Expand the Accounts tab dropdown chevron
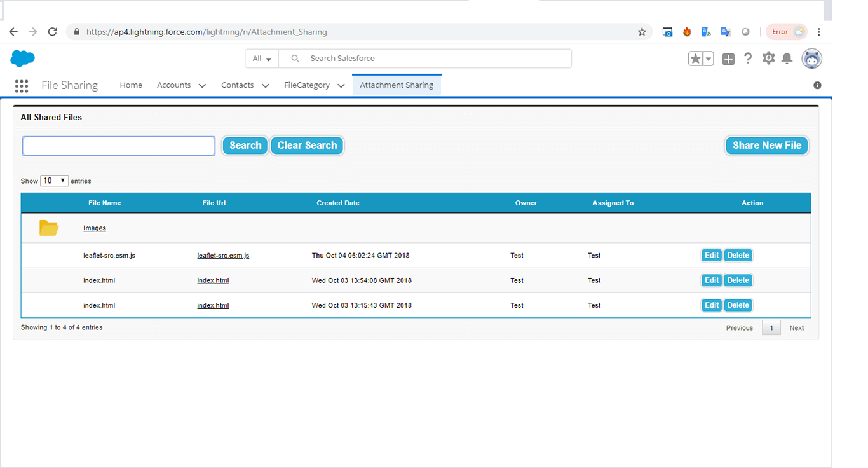The width and height of the screenshot is (868, 468). pos(202,86)
